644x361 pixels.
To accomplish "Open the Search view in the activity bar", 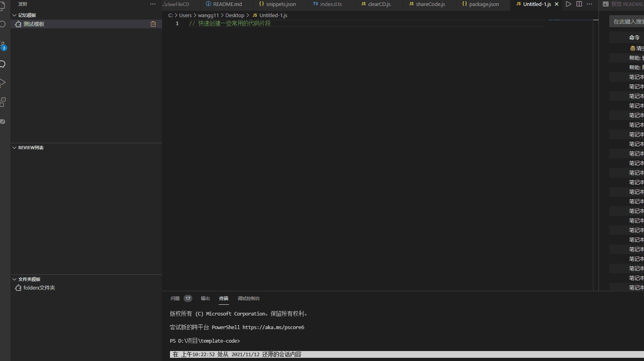I will 2,24.
